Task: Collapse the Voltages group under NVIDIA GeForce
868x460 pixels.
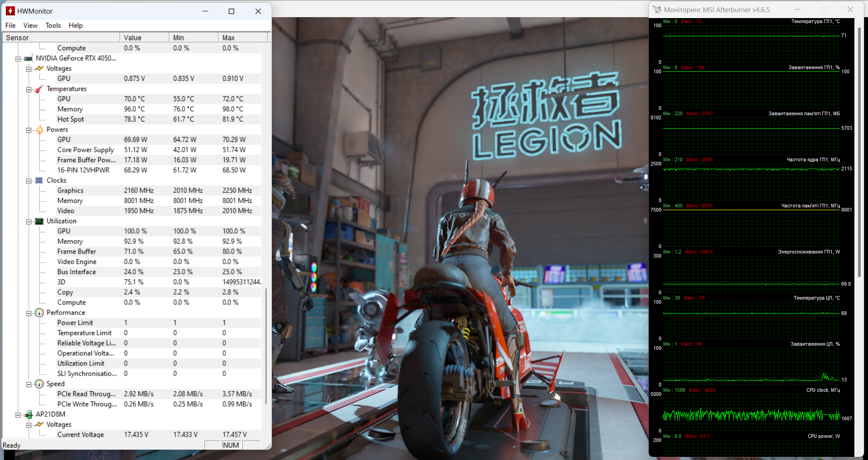Action: coord(28,69)
